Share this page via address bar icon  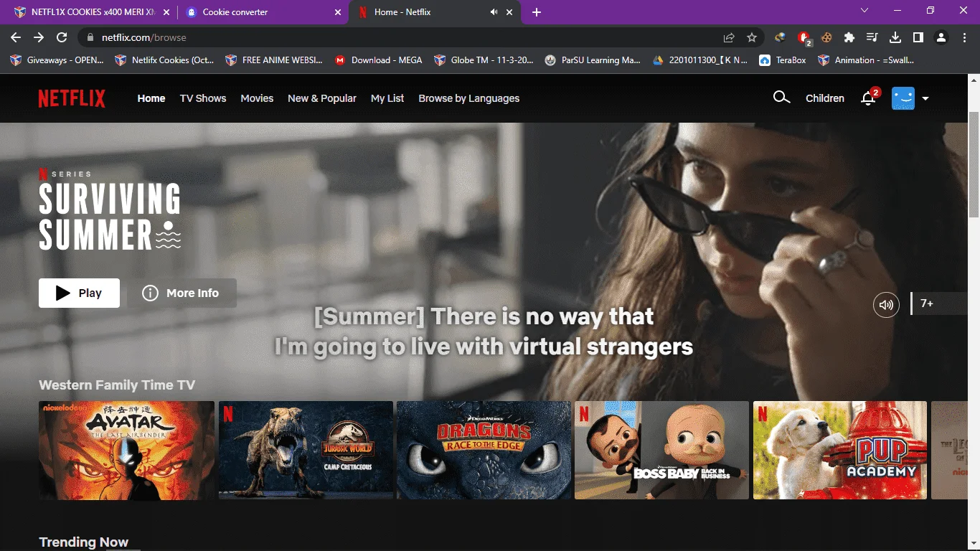[729, 37]
